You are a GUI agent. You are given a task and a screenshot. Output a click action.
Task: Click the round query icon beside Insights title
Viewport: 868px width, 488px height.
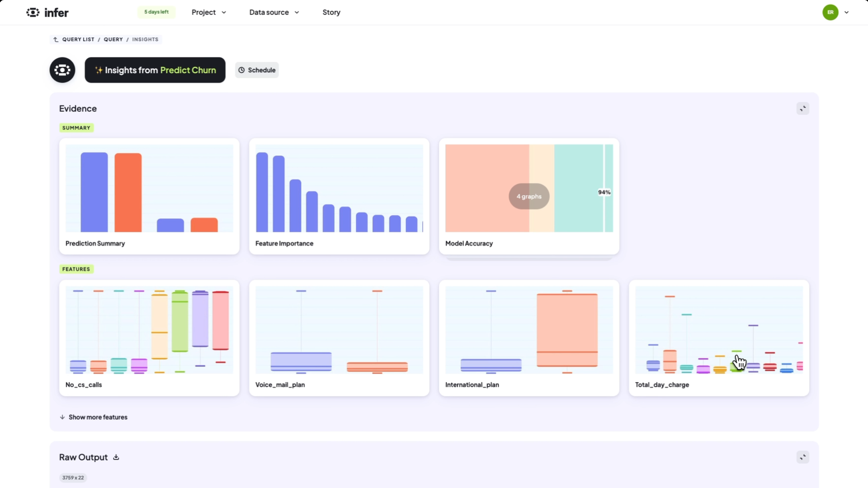(x=62, y=70)
